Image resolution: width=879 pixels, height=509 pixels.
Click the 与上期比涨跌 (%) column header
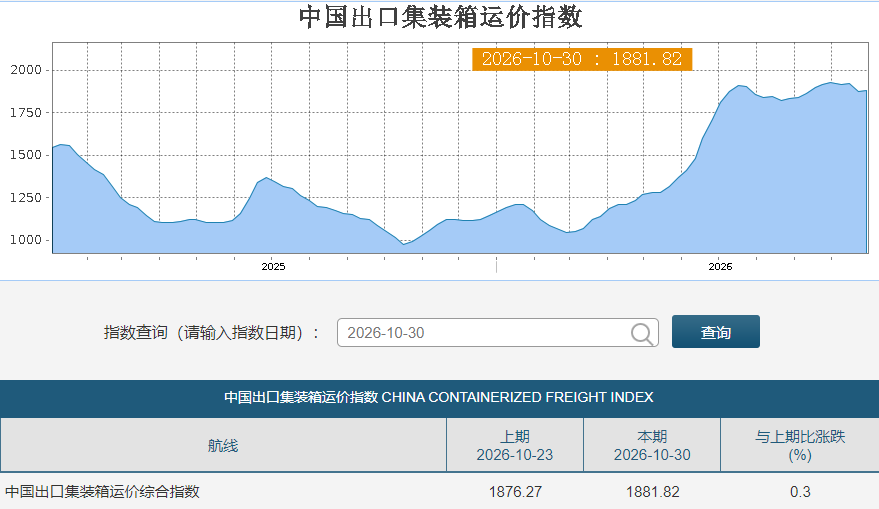tap(800, 446)
